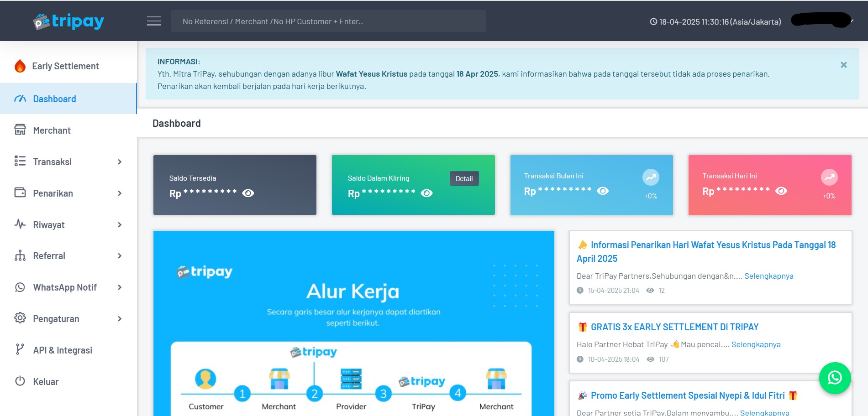Screen dimensions: 868x416
Task: Click the Dashboard speedometer icon
Action: pyautogui.click(x=20, y=99)
